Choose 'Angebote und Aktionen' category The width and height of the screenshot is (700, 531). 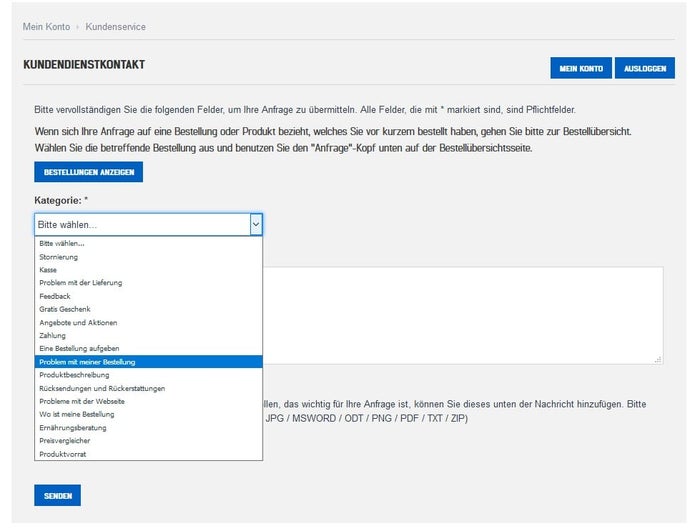tap(148, 322)
